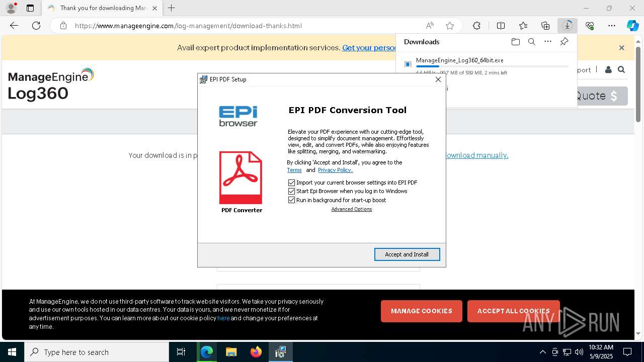Open Microsoft Edge taskbar icon
Image resolution: width=644 pixels, height=362 pixels.
click(207, 352)
